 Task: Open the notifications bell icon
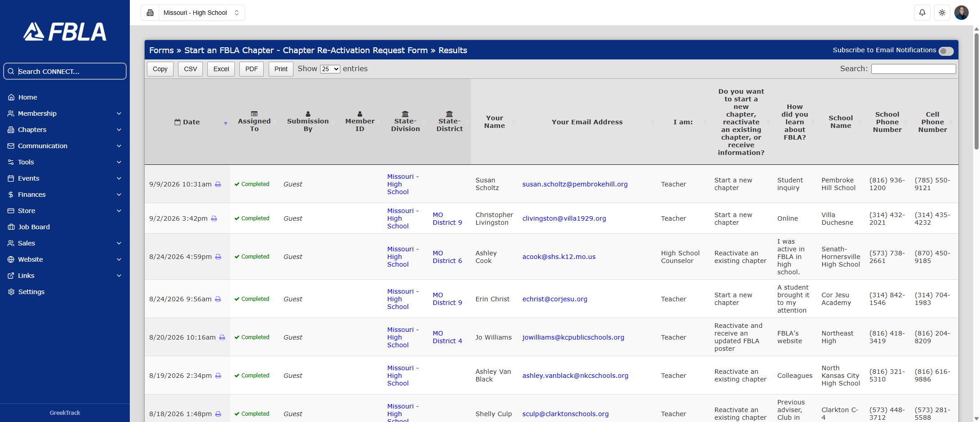click(922, 13)
